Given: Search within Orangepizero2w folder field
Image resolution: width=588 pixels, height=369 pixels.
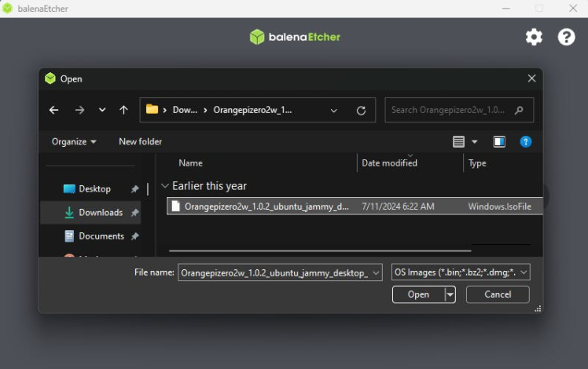Looking at the screenshot, I should (459, 110).
